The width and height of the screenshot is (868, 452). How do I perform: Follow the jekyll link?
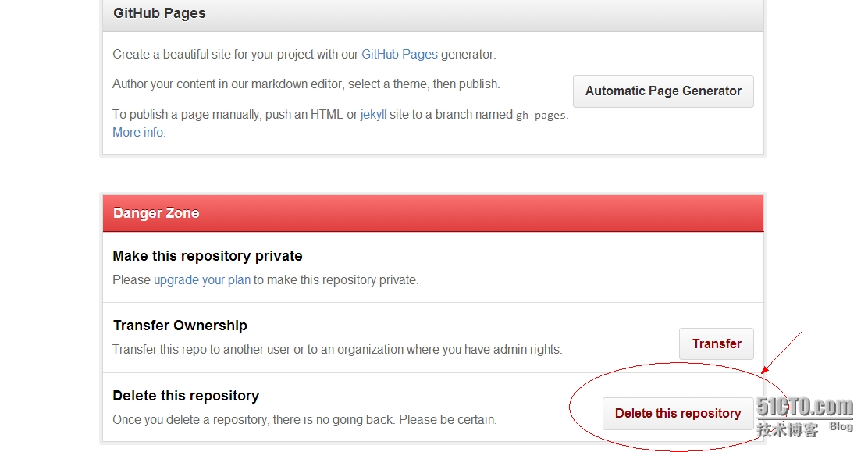(x=373, y=115)
